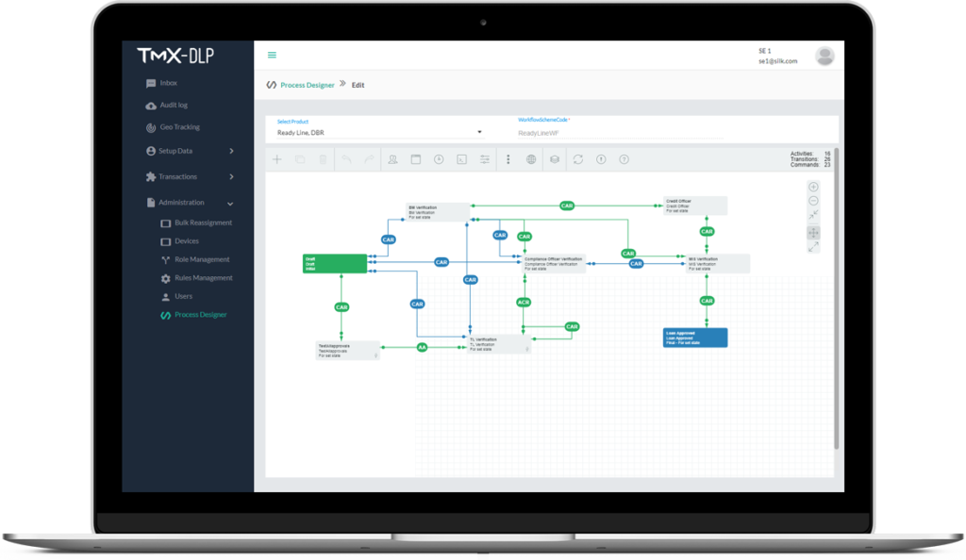
Task: Click the add activity plus icon
Action: click(277, 159)
